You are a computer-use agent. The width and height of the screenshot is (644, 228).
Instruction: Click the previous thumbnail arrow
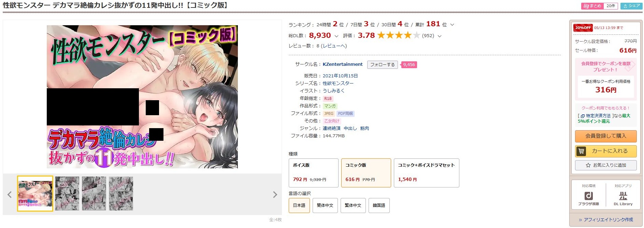(x=10, y=195)
